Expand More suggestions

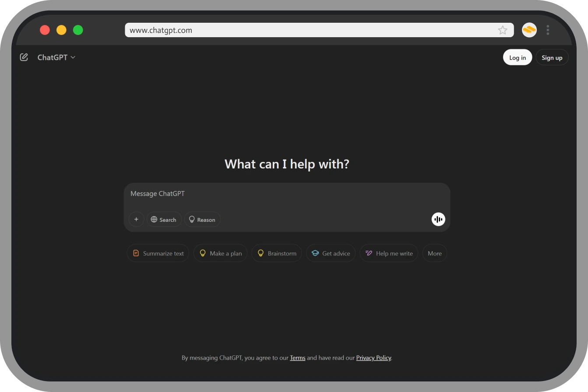click(x=434, y=253)
